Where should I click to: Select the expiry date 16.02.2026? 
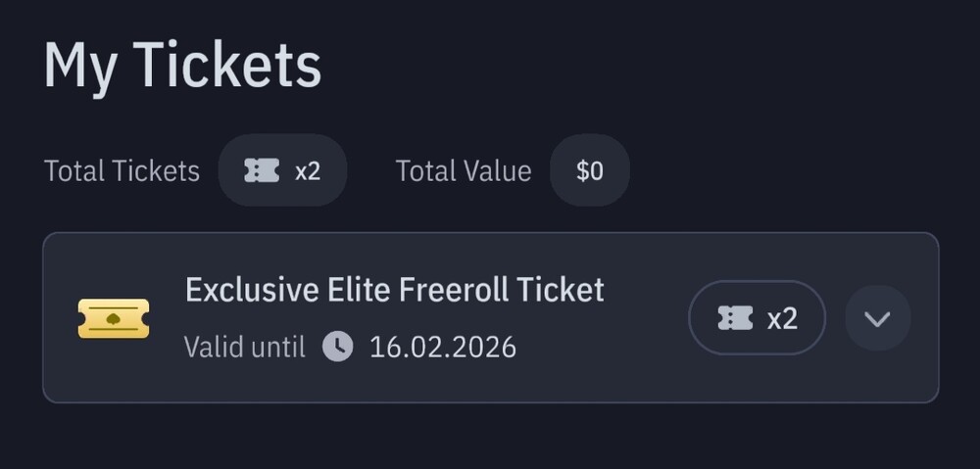point(442,347)
